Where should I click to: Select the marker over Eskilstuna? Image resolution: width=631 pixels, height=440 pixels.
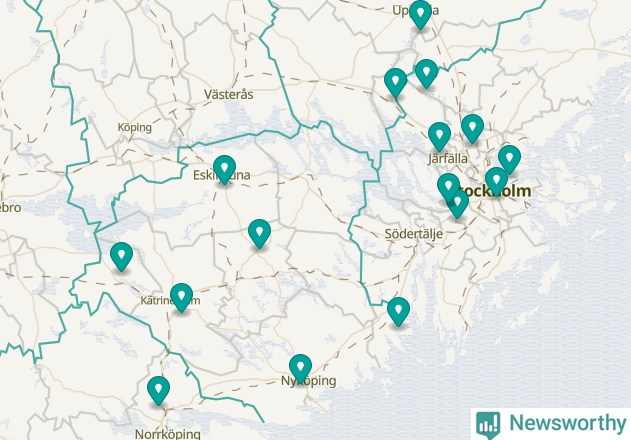225,169
